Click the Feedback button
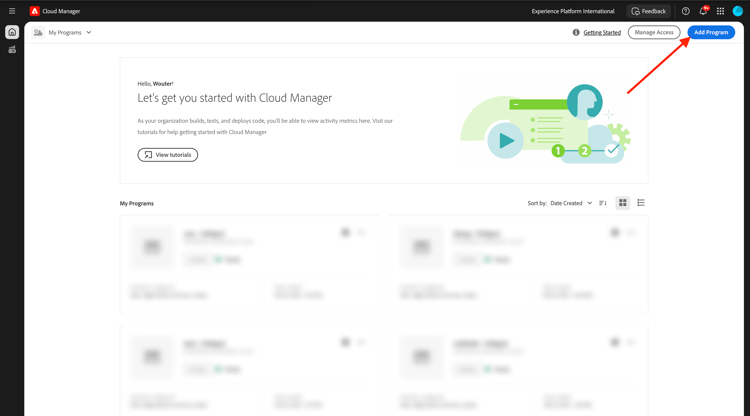The image size is (750, 416). click(649, 11)
